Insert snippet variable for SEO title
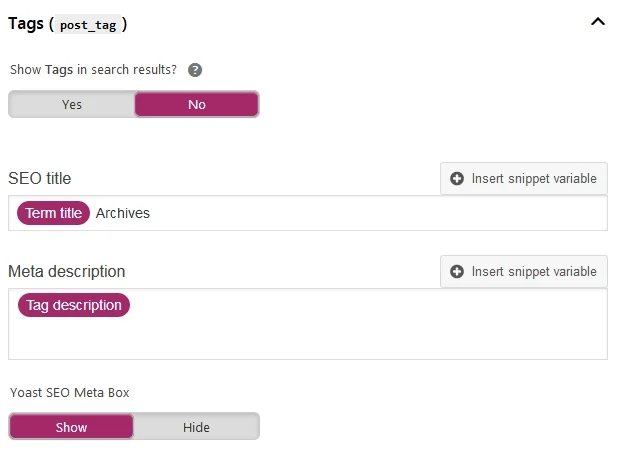The width and height of the screenshot is (621, 449). click(x=524, y=179)
